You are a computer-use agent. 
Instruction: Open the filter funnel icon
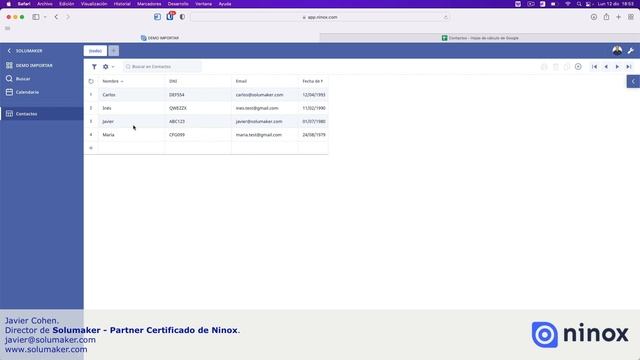(x=94, y=67)
